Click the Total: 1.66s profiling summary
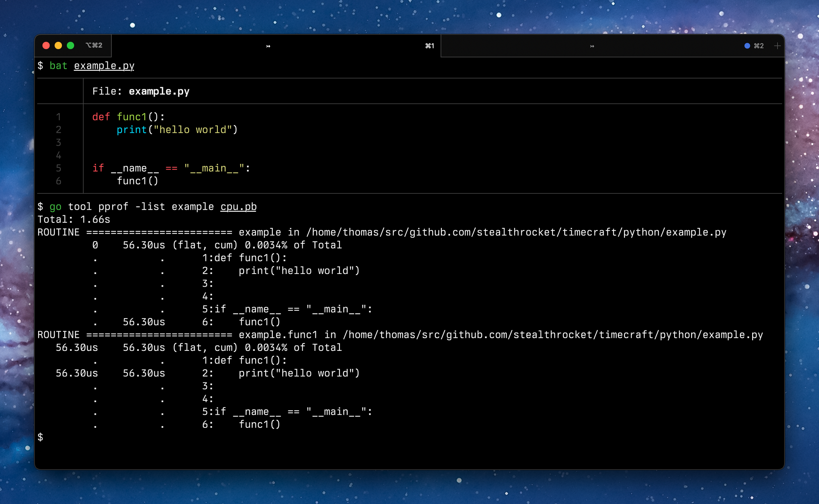 pyautogui.click(x=74, y=220)
